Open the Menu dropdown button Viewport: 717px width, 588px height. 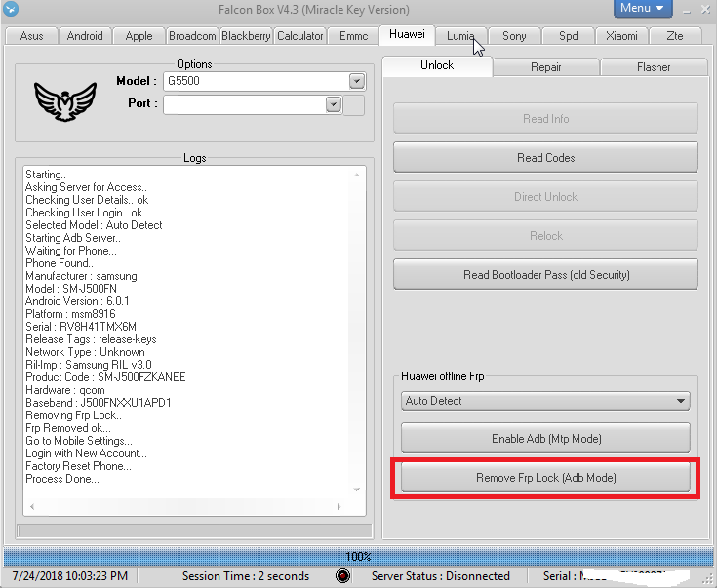click(x=643, y=8)
